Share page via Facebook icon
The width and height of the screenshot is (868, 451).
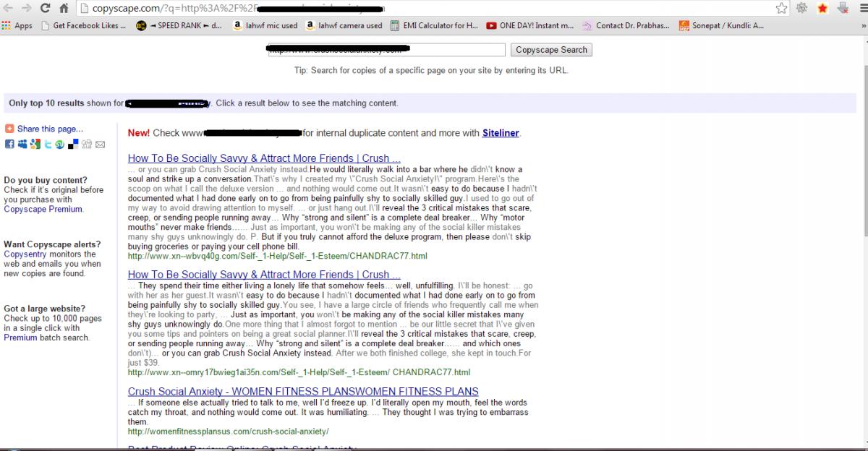[9, 144]
